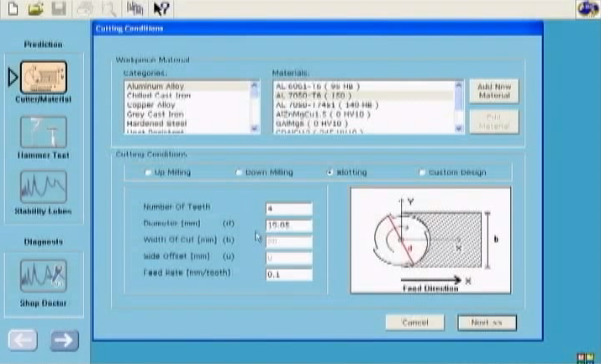
Task: Select the Custom Design radio button
Action: coord(422,172)
